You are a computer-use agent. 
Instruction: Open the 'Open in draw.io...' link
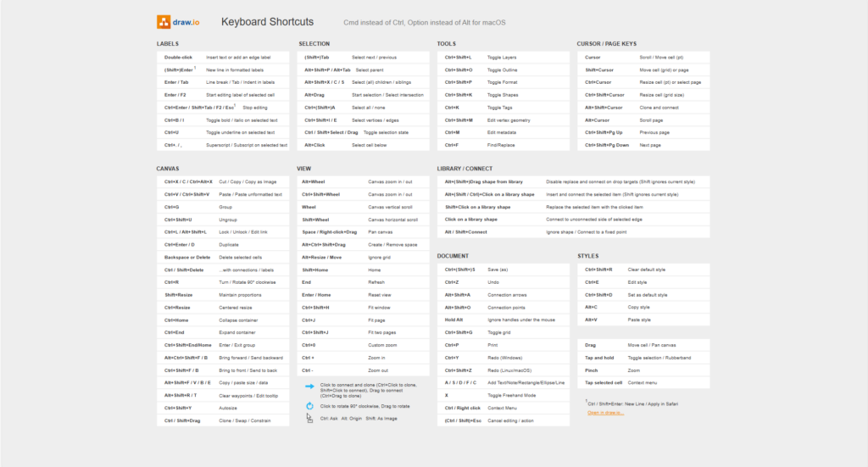605,413
